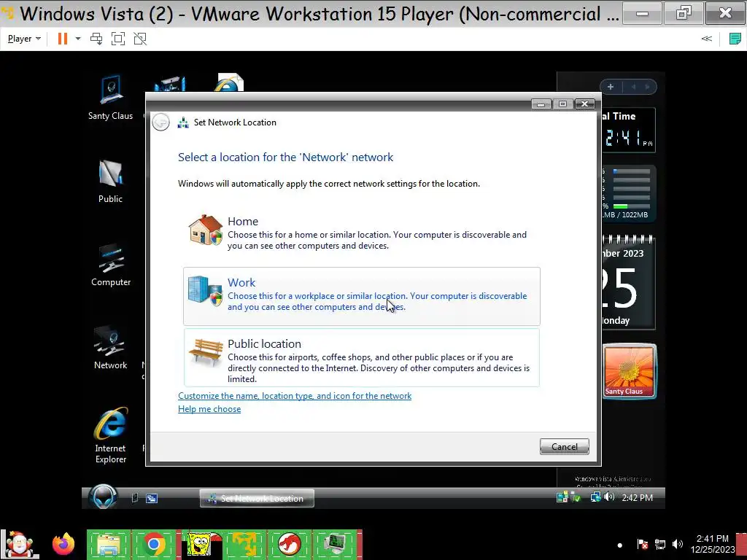
Task: Open the Santa Claus icon in host taskbar
Action: click(20, 544)
